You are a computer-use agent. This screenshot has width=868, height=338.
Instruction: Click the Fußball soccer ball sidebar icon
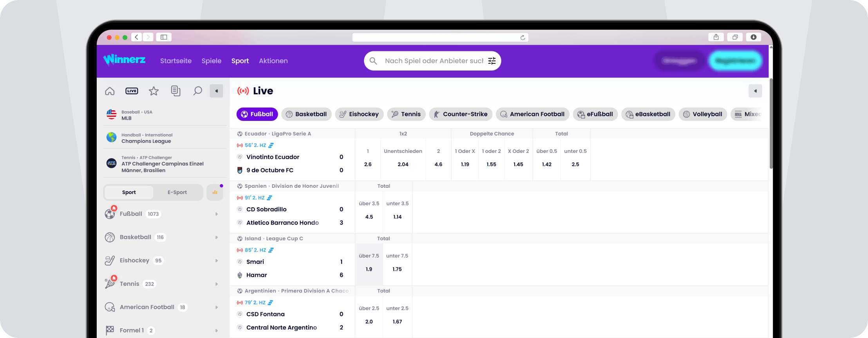coord(110,214)
